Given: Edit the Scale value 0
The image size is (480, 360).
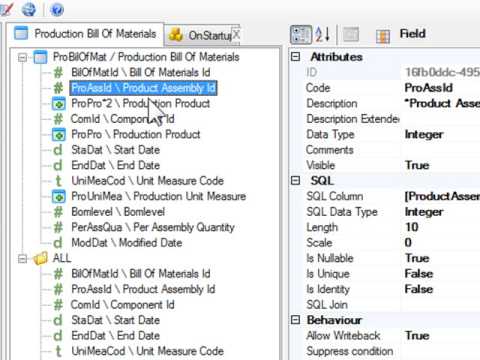Looking at the screenshot, I should [440, 243].
